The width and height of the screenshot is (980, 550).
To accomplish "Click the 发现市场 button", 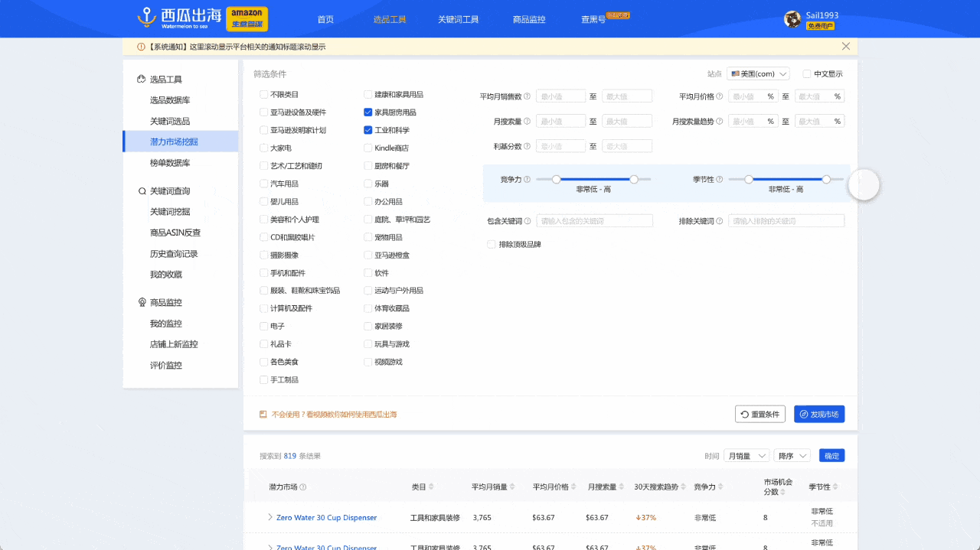I will click(819, 414).
